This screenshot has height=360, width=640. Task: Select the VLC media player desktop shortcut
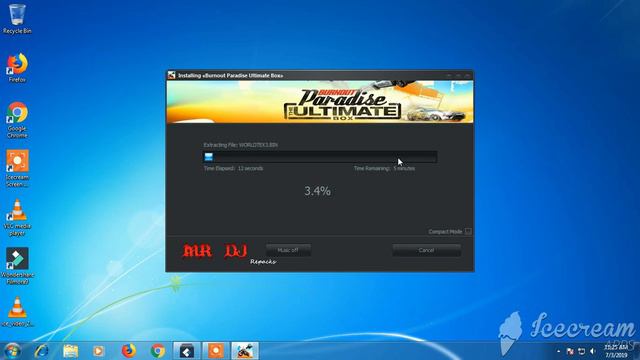click(17, 218)
